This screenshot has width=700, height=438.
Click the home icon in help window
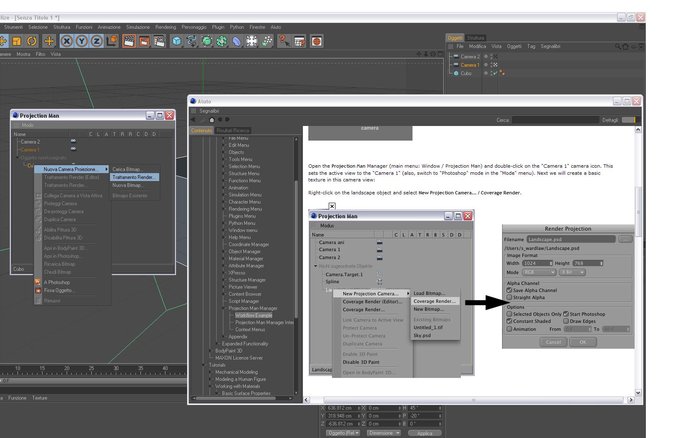pos(212,120)
